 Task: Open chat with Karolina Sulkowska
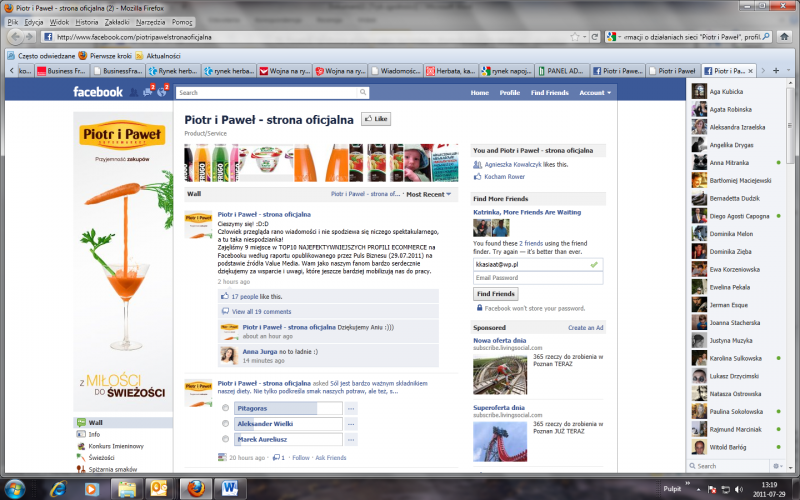737,358
